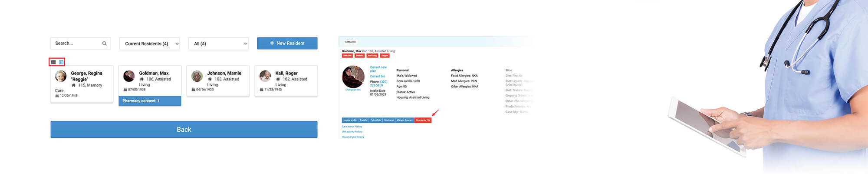Click birthday icon beside 04/16/1933
Screen dimensions: 868x174
point(193,90)
